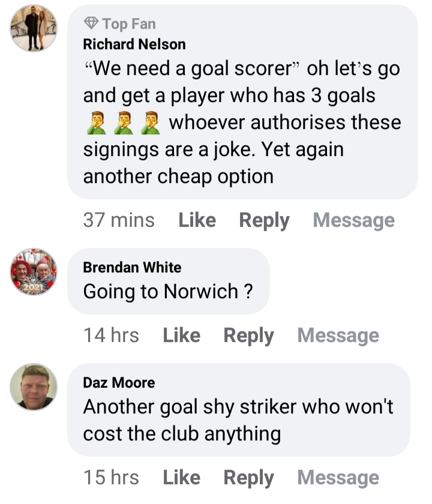Open Richard Nelson's profile picture

(34, 28)
